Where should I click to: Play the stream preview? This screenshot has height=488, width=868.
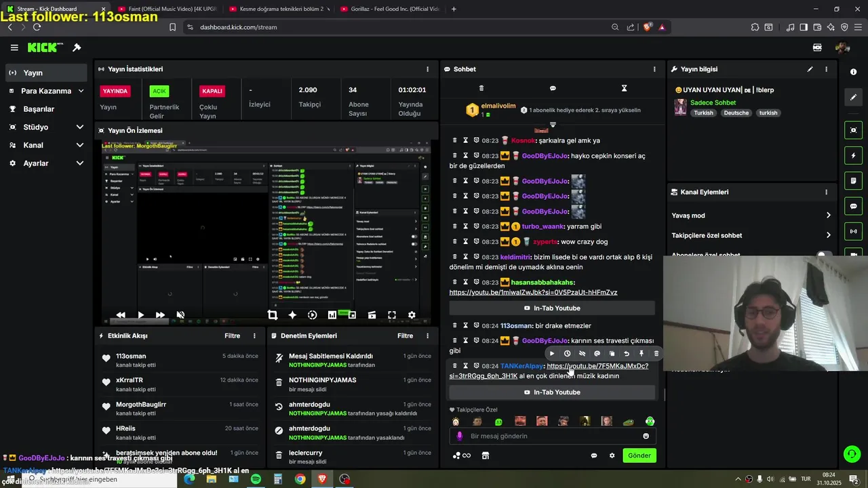(140, 315)
